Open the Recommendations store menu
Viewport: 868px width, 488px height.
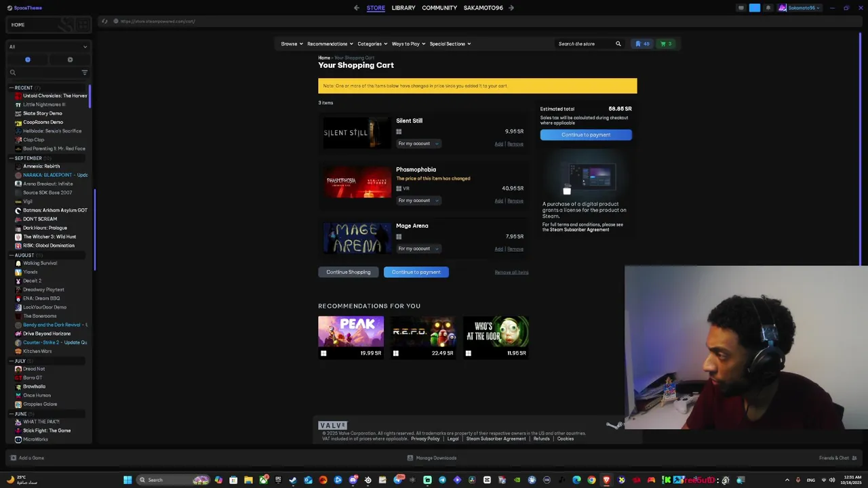[x=330, y=44]
